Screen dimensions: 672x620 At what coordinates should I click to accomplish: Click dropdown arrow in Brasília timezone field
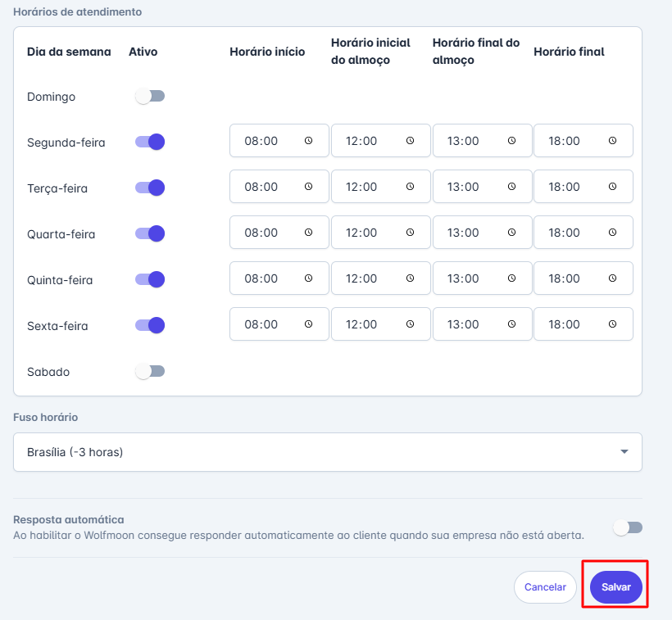pos(624,452)
